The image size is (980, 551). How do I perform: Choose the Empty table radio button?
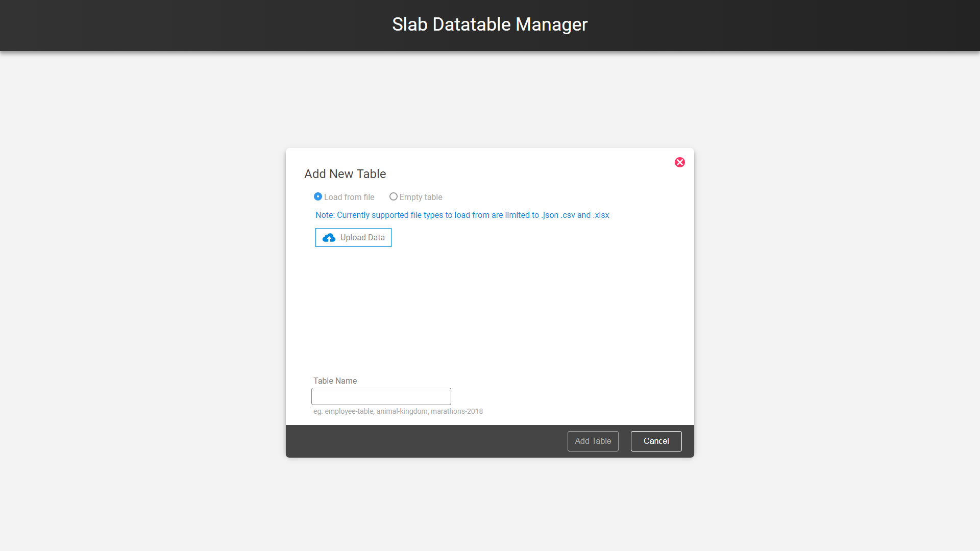393,196
